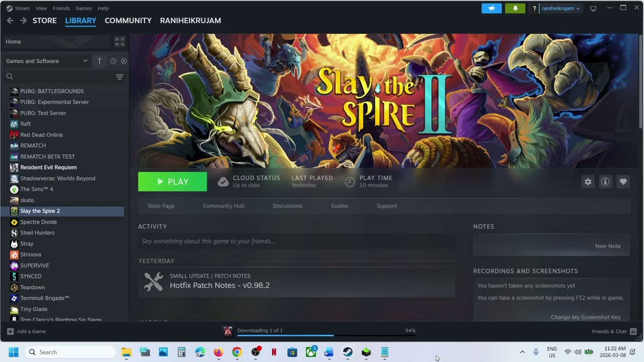Switch to the STORE tab
644x362 pixels.
45,21
